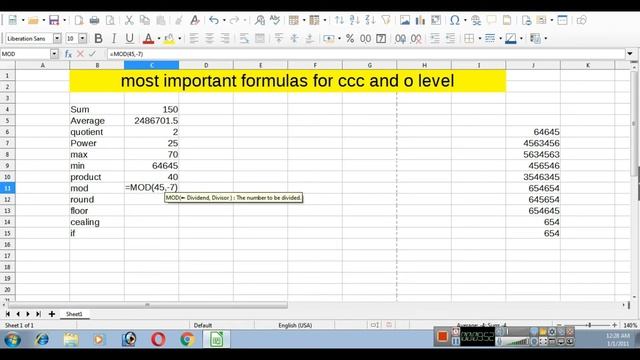The width and height of the screenshot is (640, 360).
Task: Adjust the zoom slider
Action: point(589,325)
